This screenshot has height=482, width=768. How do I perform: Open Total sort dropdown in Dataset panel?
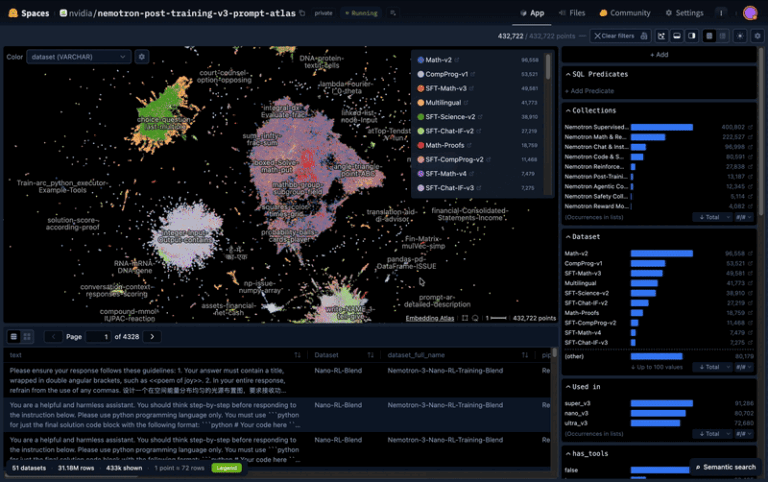pos(713,367)
